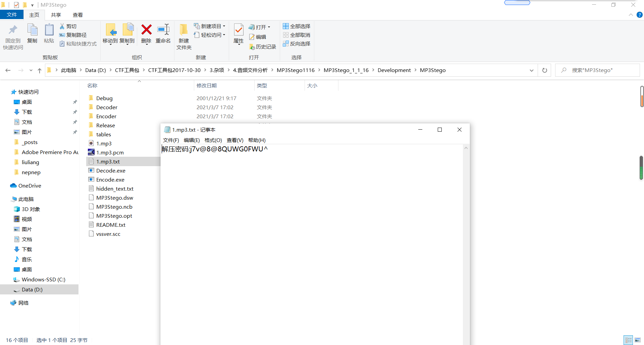Click Select All in ribbon
Screen dimensions: 644x345
(297, 26)
